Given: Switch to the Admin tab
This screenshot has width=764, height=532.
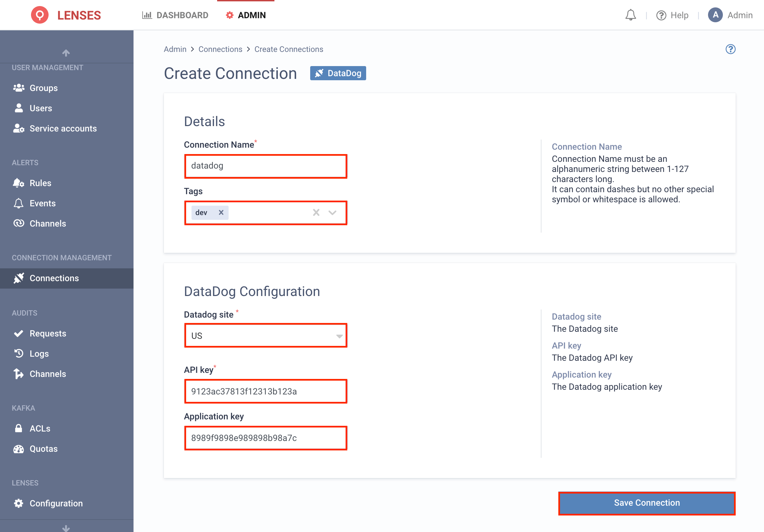Looking at the screenshot, I should pyautogui.click(x=245, y=15).
